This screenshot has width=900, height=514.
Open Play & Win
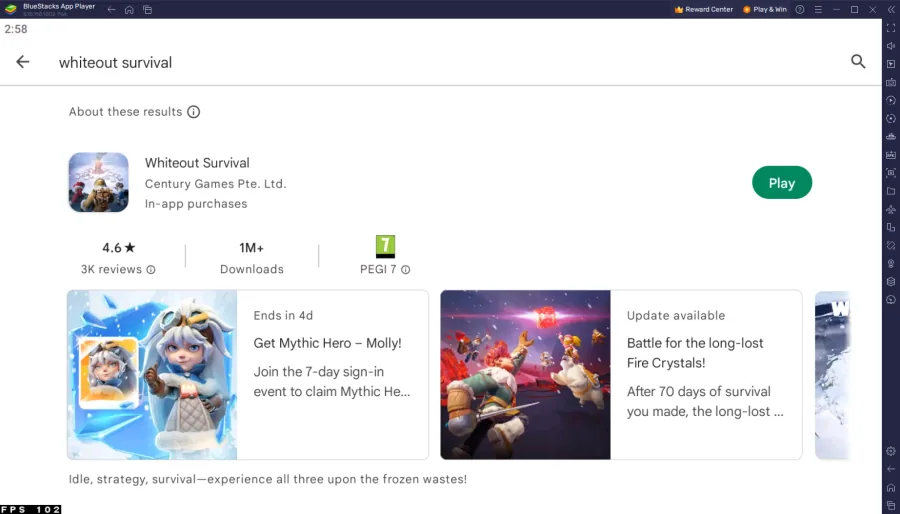pos(765,10)
